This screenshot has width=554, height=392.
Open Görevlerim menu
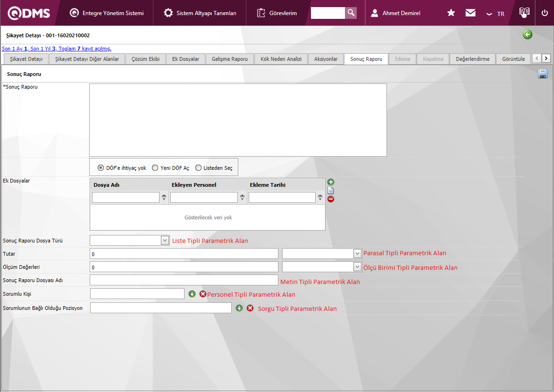(277, 13)
